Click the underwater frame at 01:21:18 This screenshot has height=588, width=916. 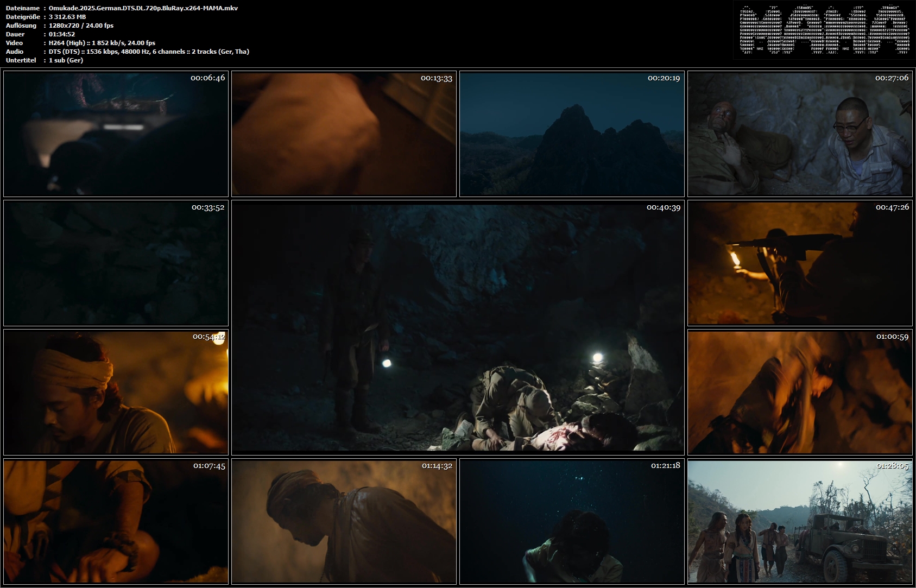572,521
